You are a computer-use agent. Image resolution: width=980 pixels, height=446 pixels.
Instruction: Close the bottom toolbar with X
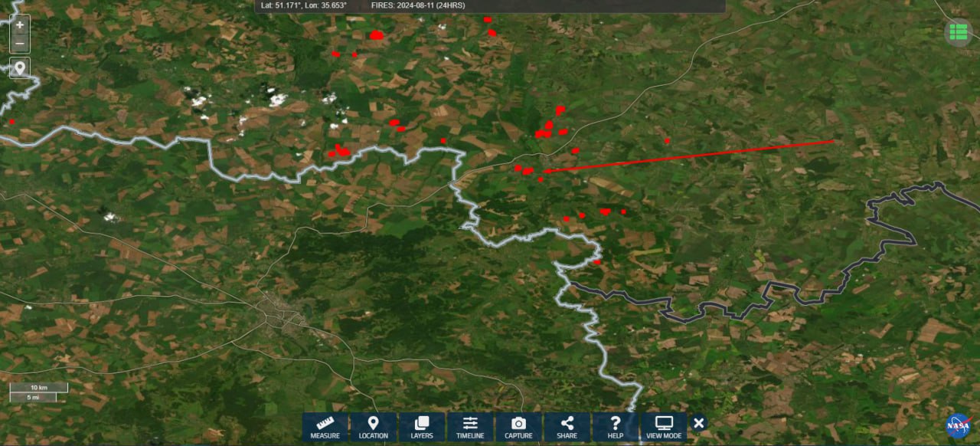[698, 423]
